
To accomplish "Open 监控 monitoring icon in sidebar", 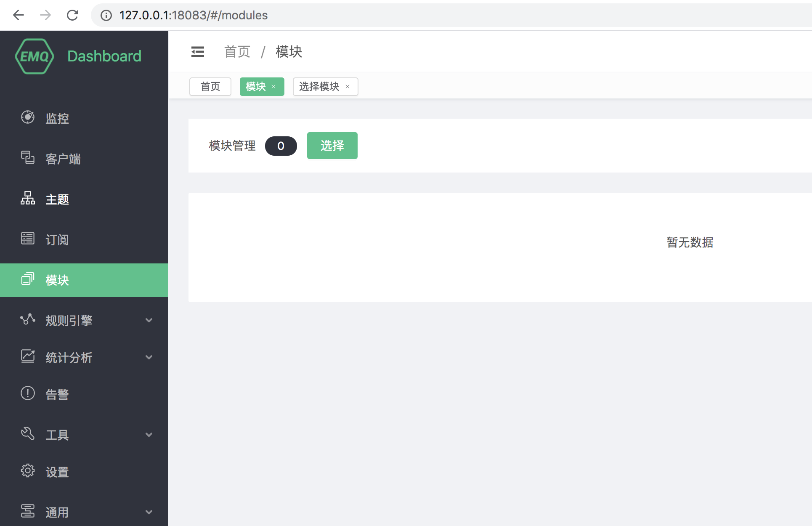I will [x=28, y=117].
